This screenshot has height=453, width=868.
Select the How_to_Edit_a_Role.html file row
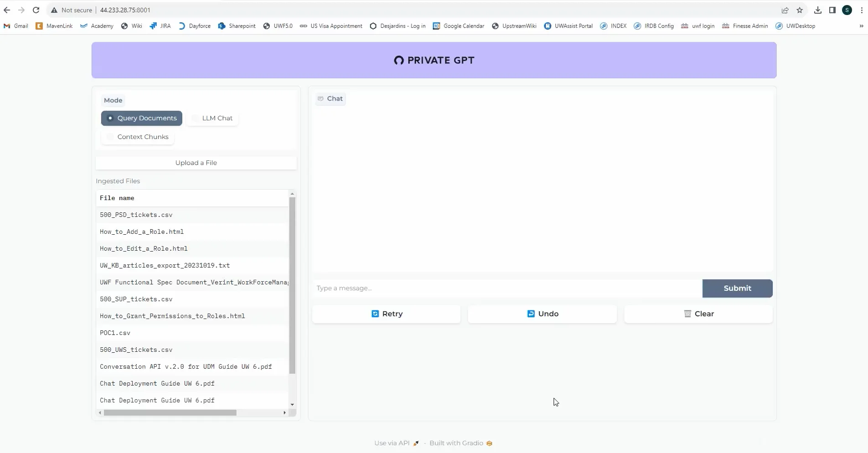pyautogui.click(x=192, y=248)
